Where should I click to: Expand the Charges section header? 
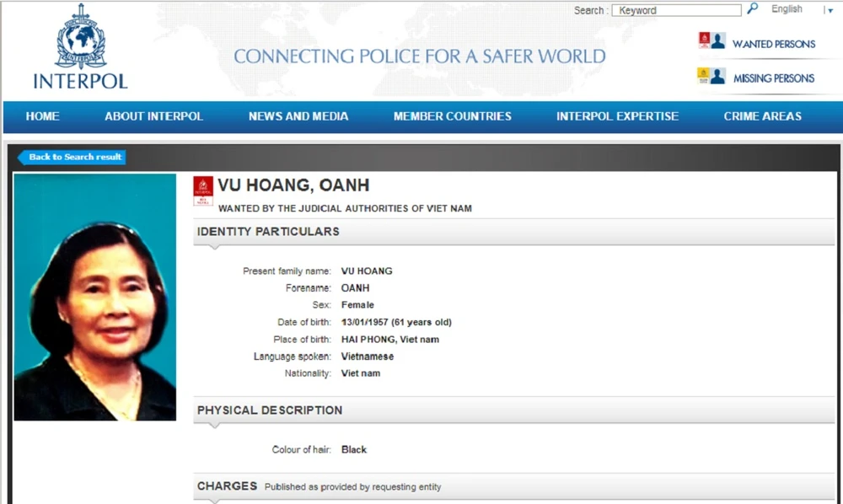click(228, 486)
